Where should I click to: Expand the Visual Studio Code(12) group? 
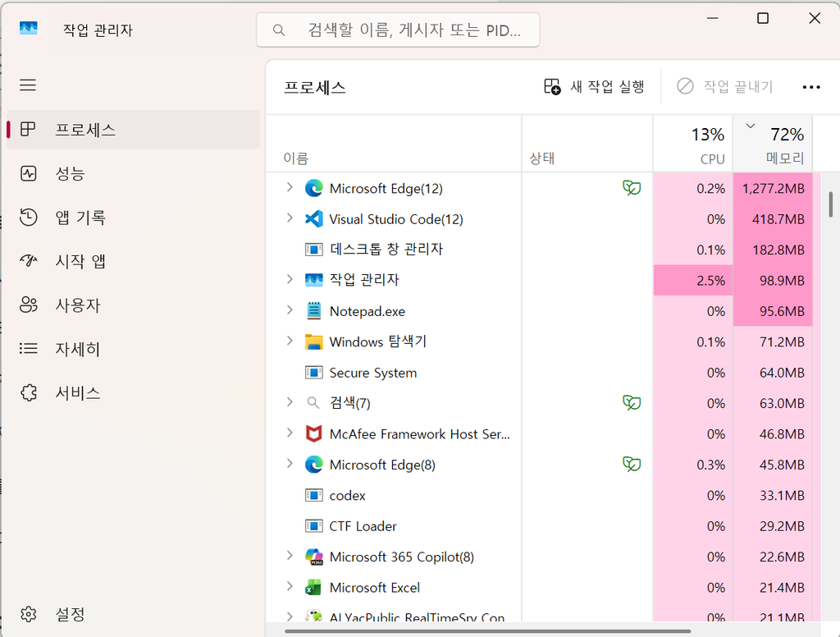pyautogui.click(x=290, y=218)
